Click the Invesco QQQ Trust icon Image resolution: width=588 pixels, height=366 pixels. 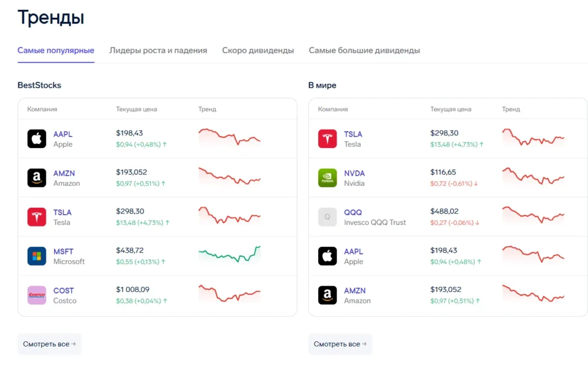point(327,216)
